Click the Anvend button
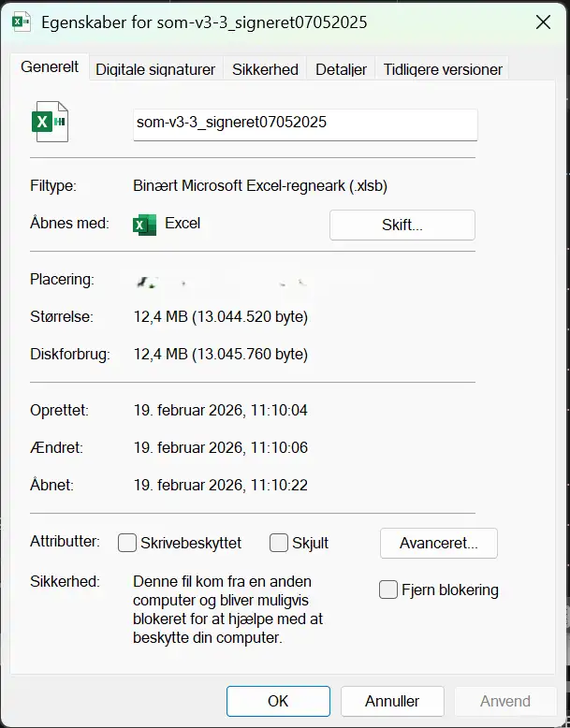 pyautogui.click(x=504, y=701)
